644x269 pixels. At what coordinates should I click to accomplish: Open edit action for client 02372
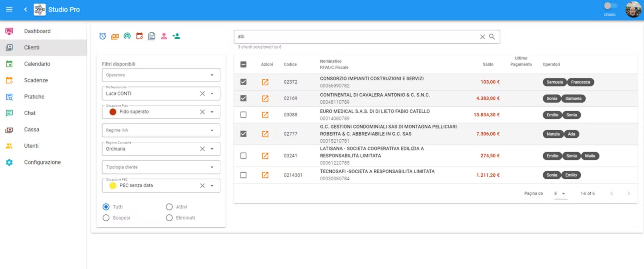coord(265,82)
